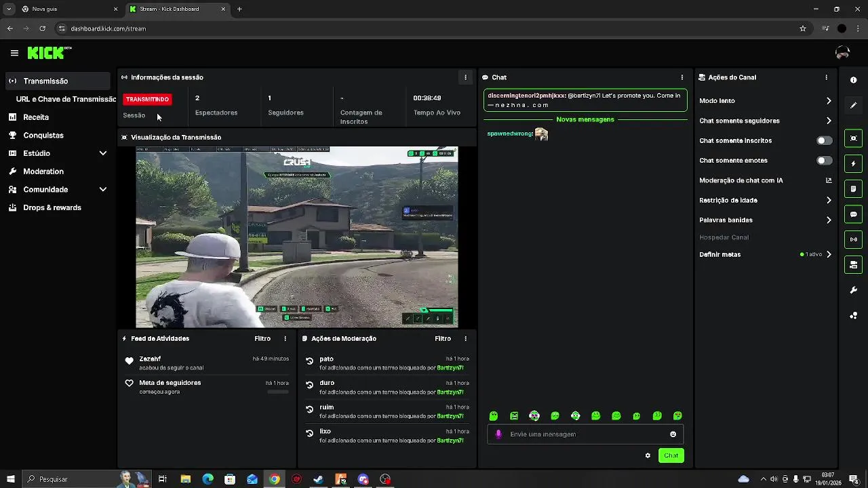868x488 pixels.
Task: Click the purple microphone icon in chat input
Action: (498, 434)
